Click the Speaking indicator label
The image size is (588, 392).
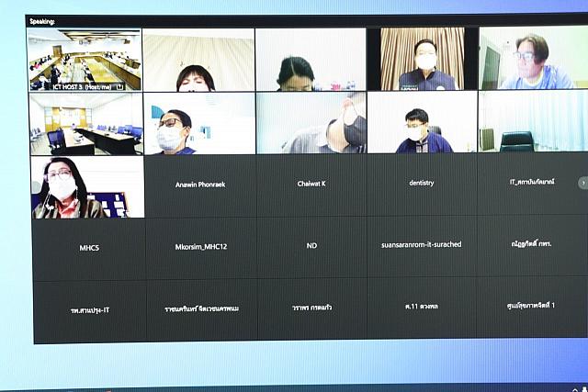tap(42, 20)
